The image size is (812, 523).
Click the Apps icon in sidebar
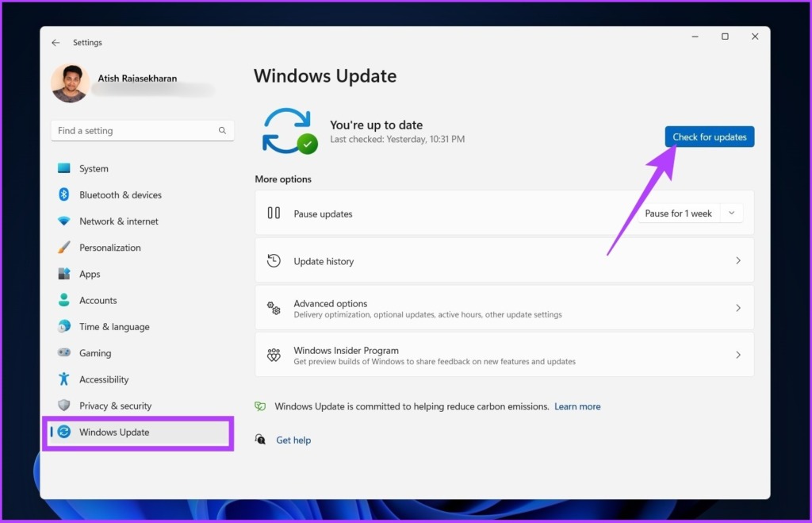63,274
